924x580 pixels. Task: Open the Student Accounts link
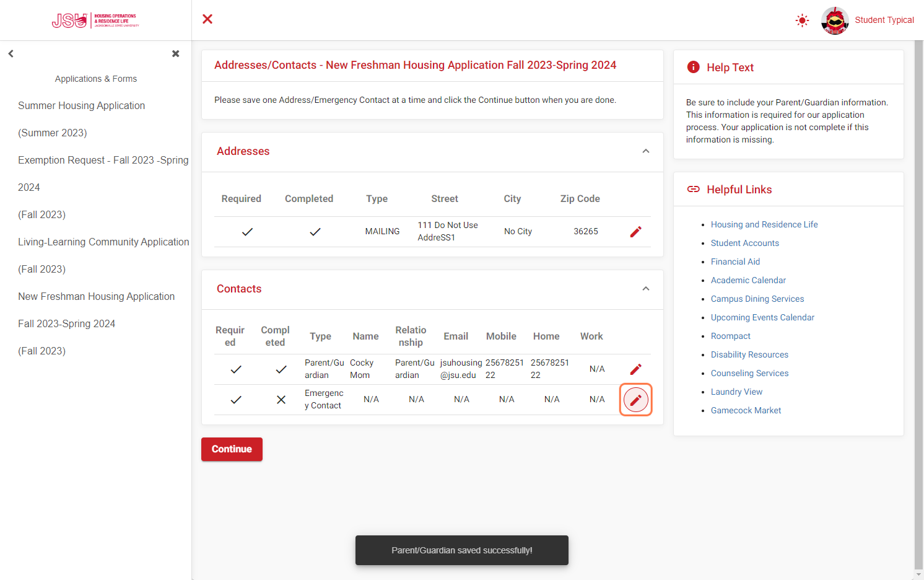(745, 243)
